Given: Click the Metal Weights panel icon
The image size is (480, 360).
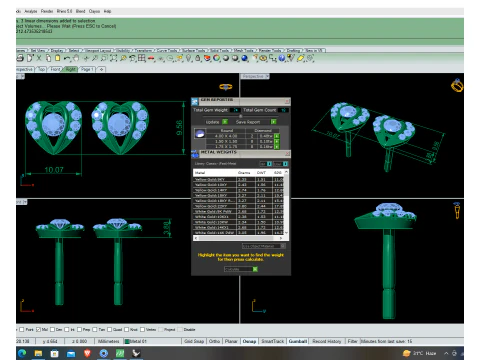Looking at the screenshot, I should point(195,154).
